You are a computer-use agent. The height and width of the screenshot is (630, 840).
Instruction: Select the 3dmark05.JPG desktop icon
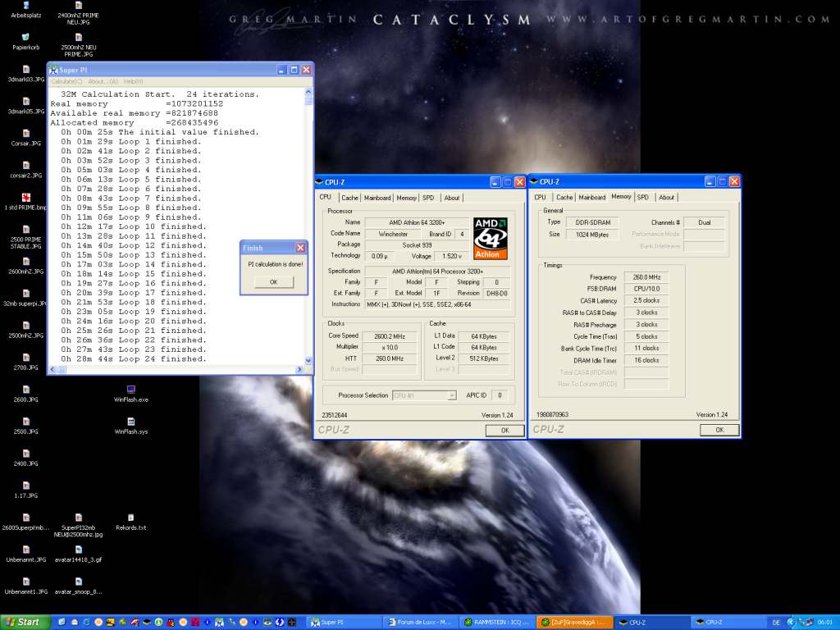pyautogui.click(x=25, y=106)
